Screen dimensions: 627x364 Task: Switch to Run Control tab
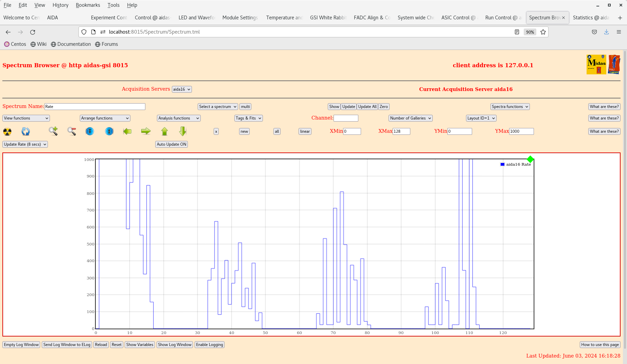pos(503,18)
